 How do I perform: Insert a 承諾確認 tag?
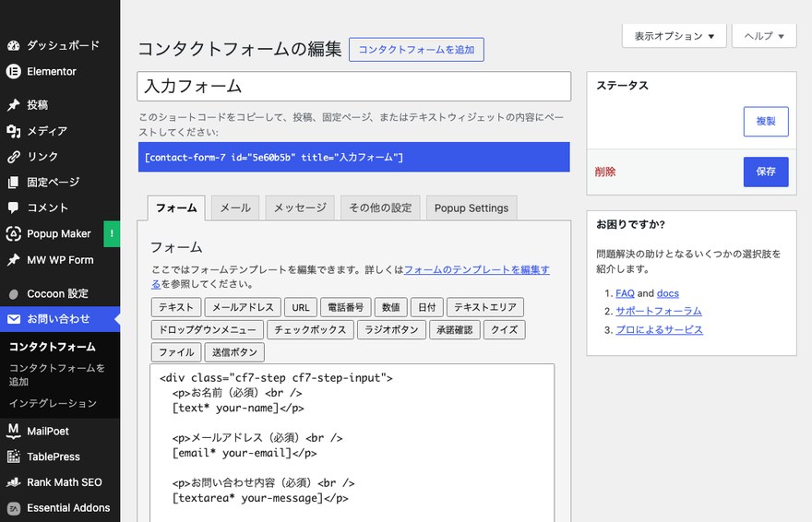(455, 329)
